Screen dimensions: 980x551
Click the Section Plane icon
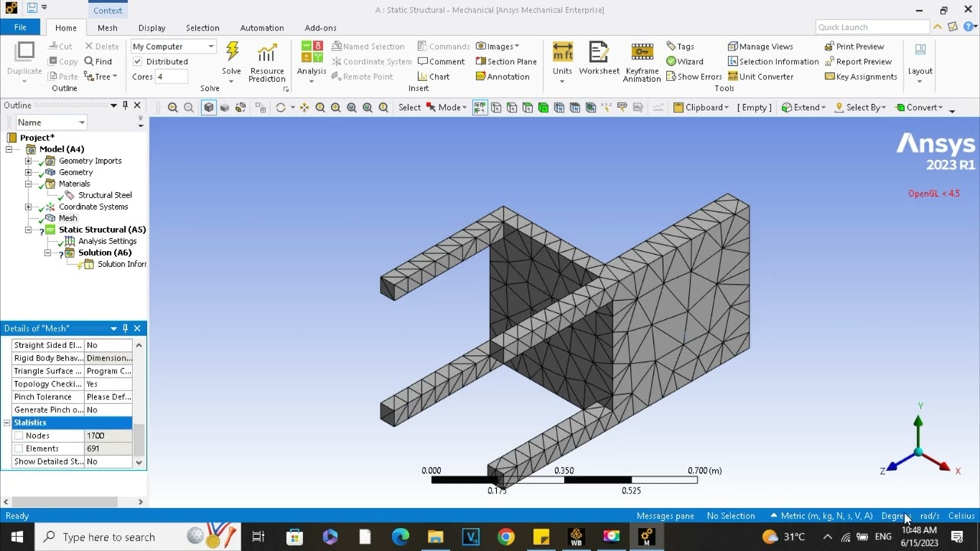click(505, 61)
